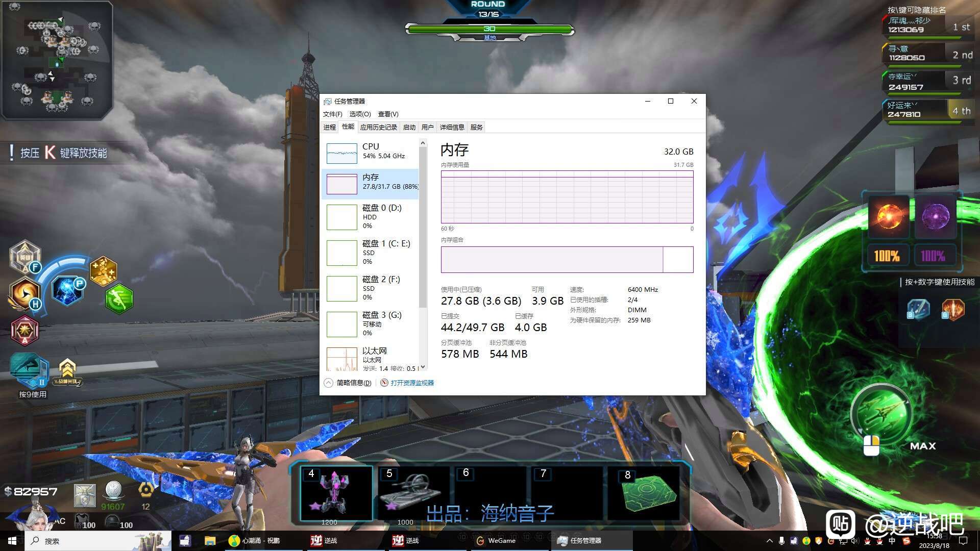The width and height of the screenshot is (980, 551).
Task: Click the taskbar 搜索 search box
Action: (98, 541)
